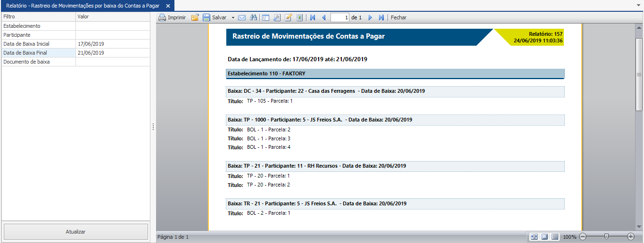Select the Relatório Rastreio de Movimentações tab
The width and height of the screenshot is (644, 243).
point(83,6)
